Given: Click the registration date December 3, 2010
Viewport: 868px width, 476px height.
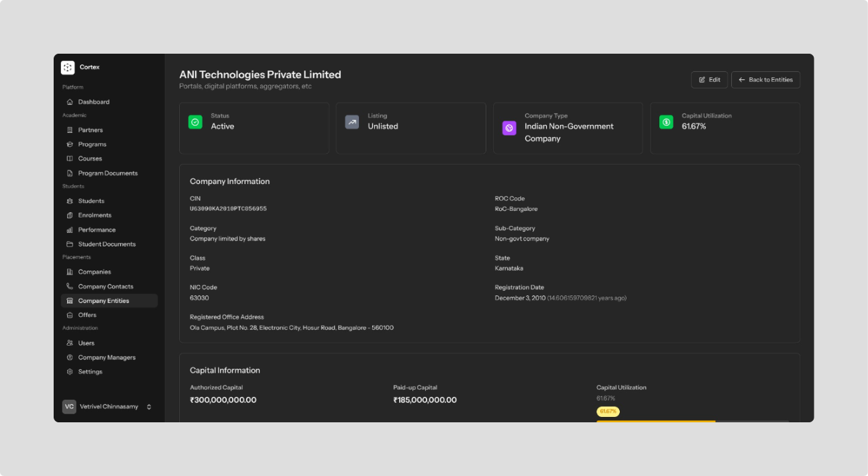Looking at the screenshot, I should pos(521,297).
